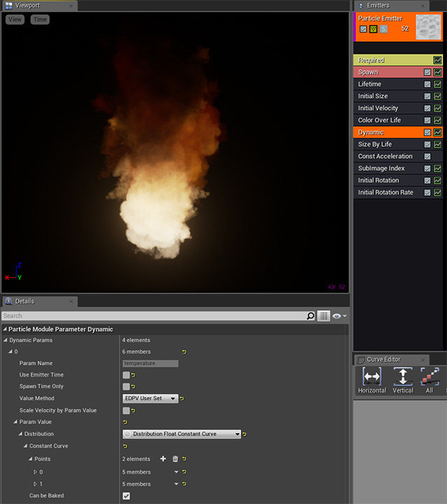Open the Distribution Float Constant Curve dropdown
Screen dimensions: 447x504
(182, 434)
